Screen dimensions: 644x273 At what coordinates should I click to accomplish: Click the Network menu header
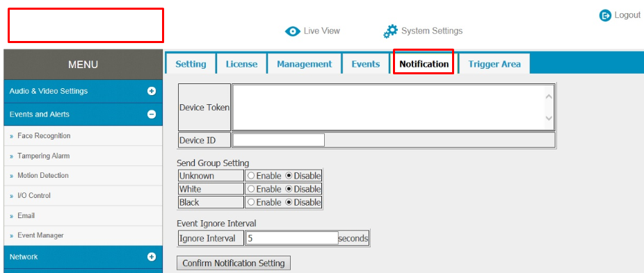click(x=83, y=257)
